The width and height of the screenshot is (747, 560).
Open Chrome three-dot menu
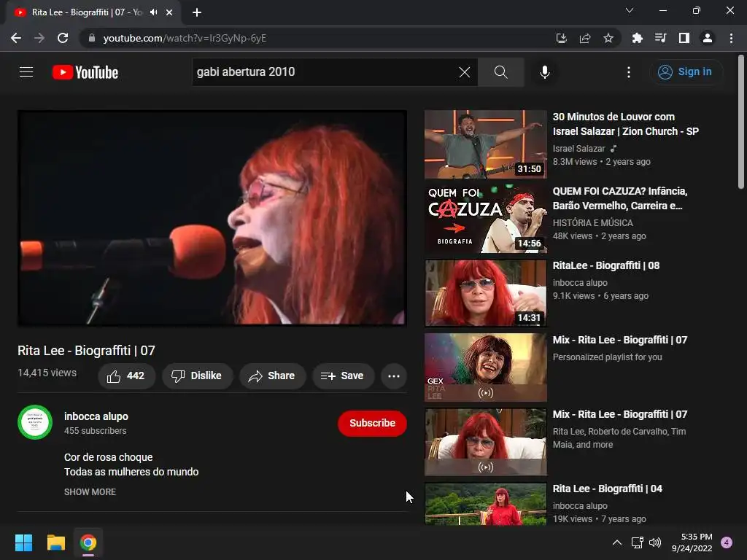point(731,38)
